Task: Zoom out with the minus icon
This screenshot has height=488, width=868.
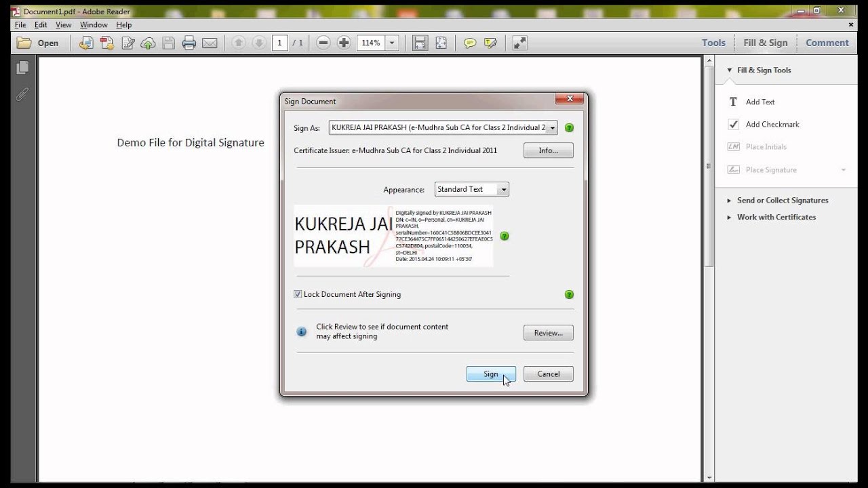Action: tap(323, 43)
